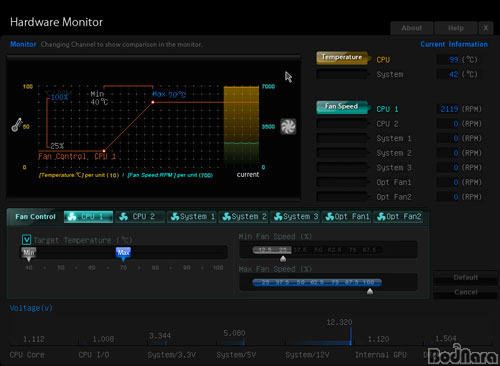Click the thermometer icon beside the graph

[17, 125]
